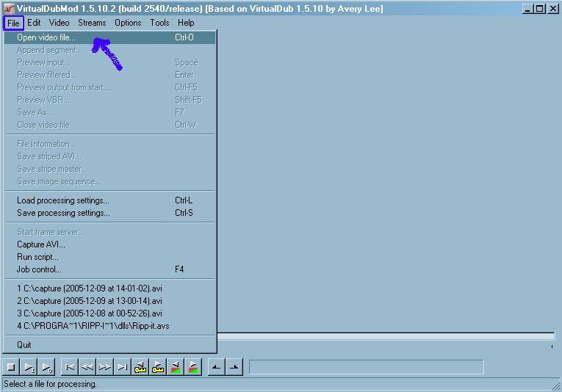The height and width of the screenshot is (392, 562).
Task: Start input preview playback button
Action: (29, 367)
